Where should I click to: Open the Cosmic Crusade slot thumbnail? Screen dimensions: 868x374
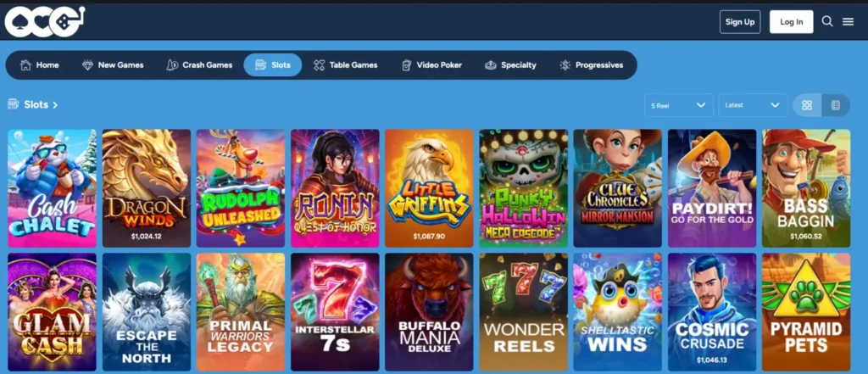point(712,312)
